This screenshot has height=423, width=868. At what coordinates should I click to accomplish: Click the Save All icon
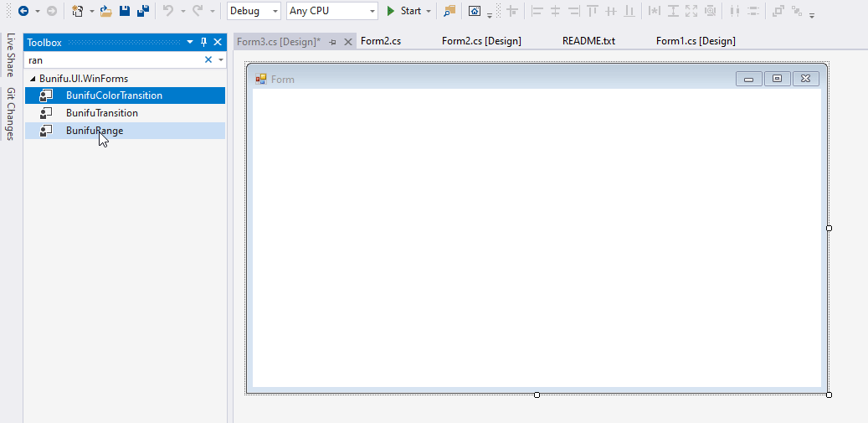[143, 11]
